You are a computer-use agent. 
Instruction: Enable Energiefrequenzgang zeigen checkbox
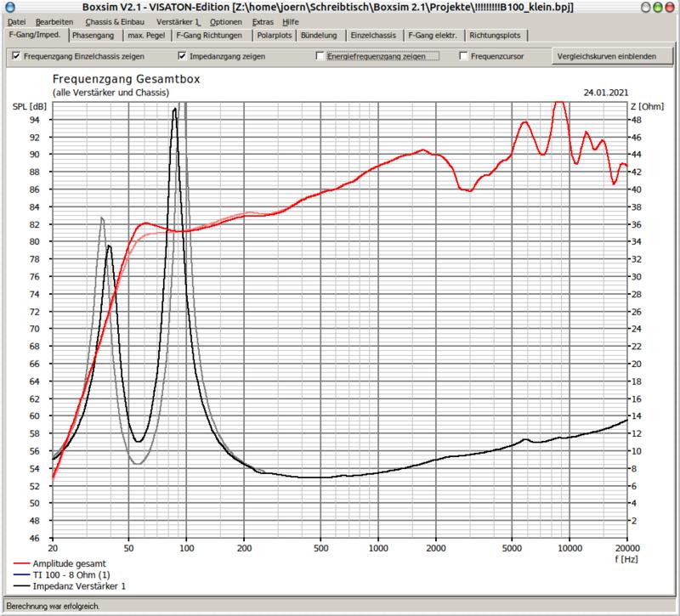click(320, 56)
